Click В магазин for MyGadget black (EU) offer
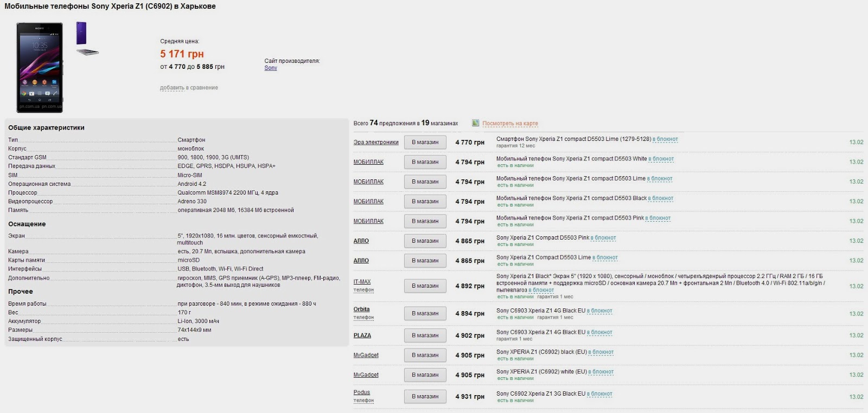This screenshot has height=413, width=868. tap(425, 356)
